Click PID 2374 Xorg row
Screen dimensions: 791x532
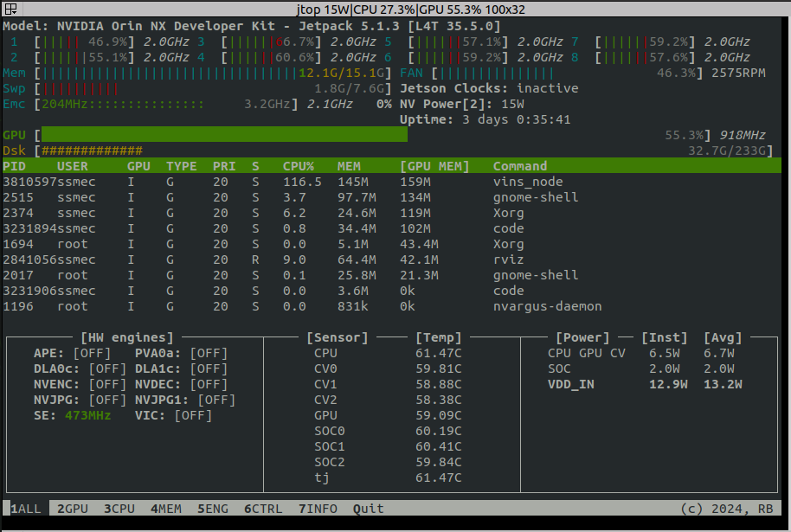click(x=391, y=213)
